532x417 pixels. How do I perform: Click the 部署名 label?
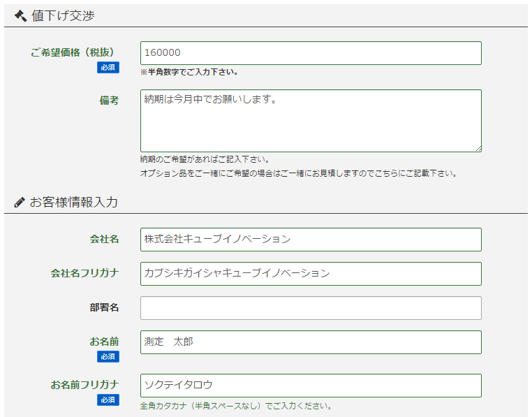[x=104, y=307]
